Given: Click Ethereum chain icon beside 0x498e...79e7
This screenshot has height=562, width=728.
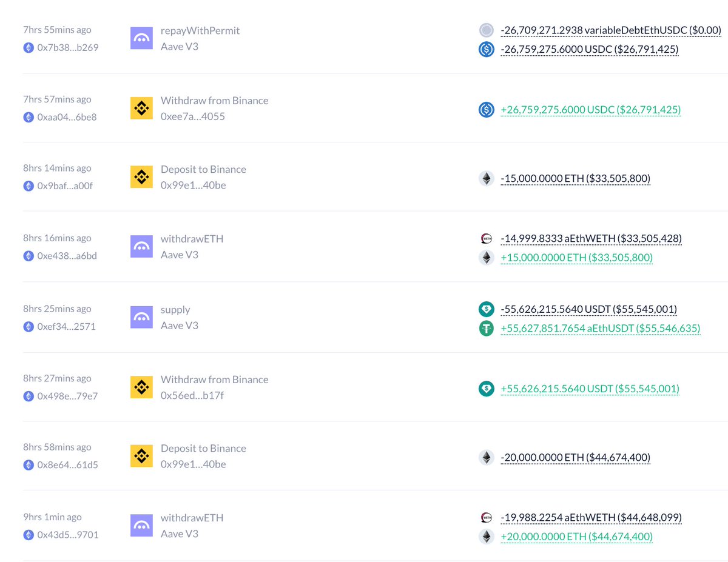Looking at the screenshot, I should [x=29, y=396].
